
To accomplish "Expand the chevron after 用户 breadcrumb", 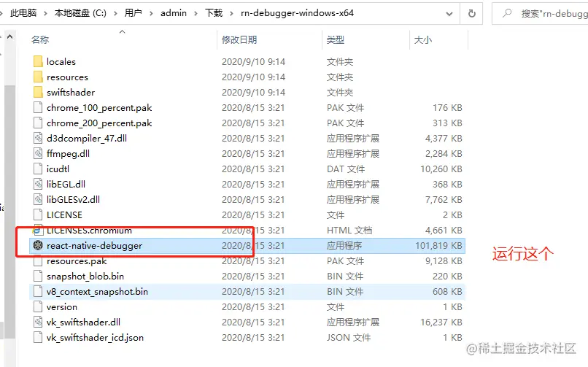I will (151, 13).
